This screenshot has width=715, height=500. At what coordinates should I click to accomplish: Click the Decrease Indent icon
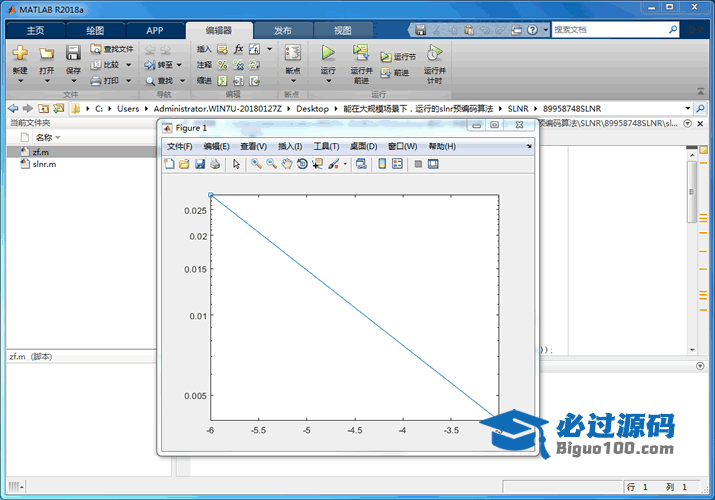click(x=254, y=81)
